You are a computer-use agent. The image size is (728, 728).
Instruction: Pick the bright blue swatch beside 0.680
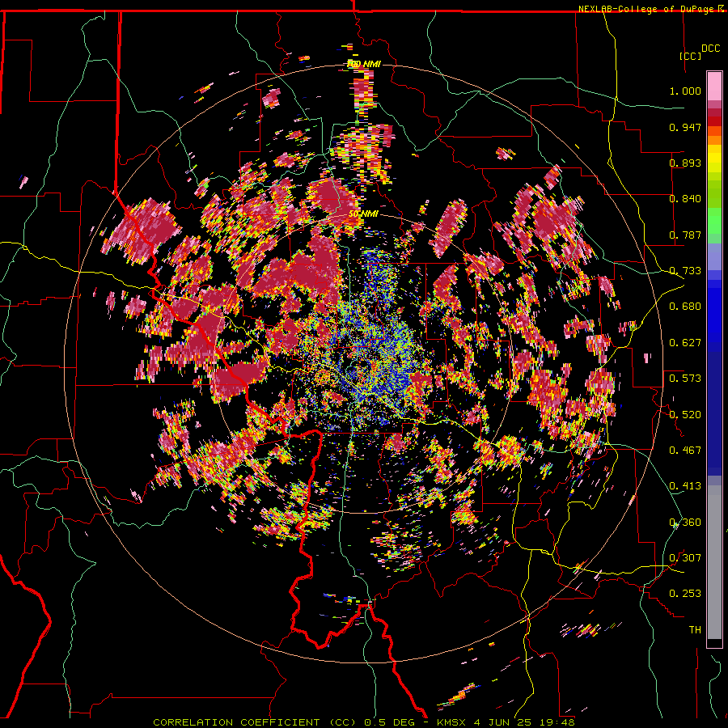point(714,311)
